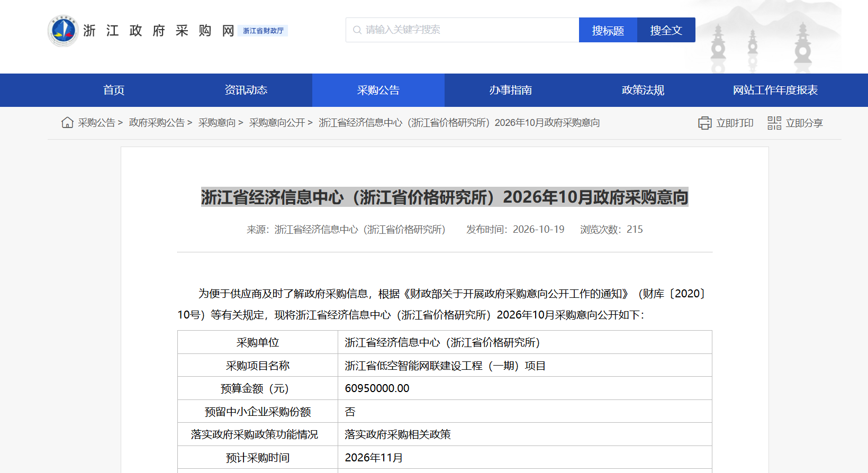
Task: Click the 落实政府采购政策功能情况 label cell
Action: click(x=258, y=434)
